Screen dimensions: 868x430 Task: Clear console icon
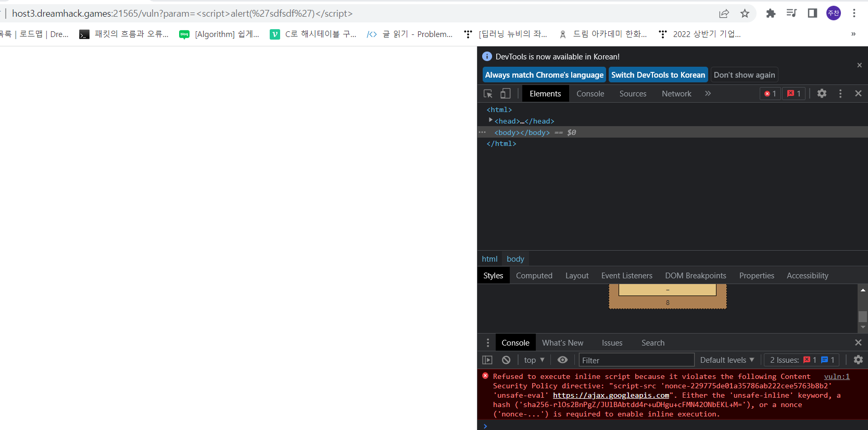click(506, 360)
